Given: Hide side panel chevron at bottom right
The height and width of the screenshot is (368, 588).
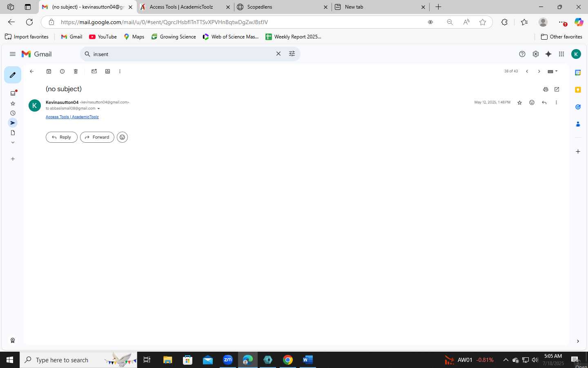Looking at the screenshot, I should tap(578, 341).
